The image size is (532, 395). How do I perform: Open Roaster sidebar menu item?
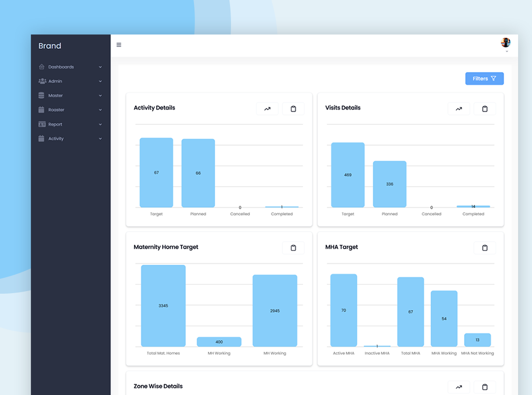click(70, 110)
